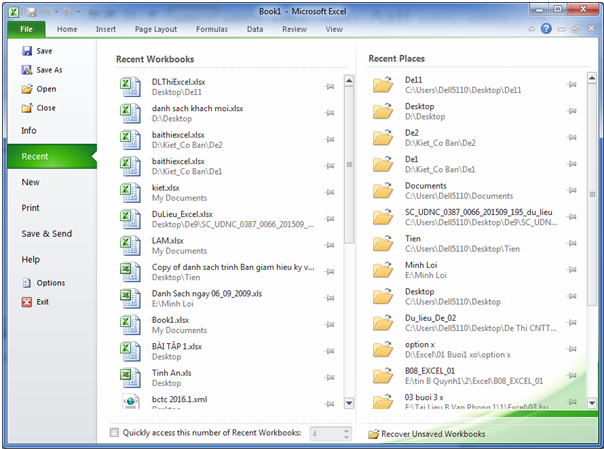Click the Recent Places scrollbar thumb

592,194
